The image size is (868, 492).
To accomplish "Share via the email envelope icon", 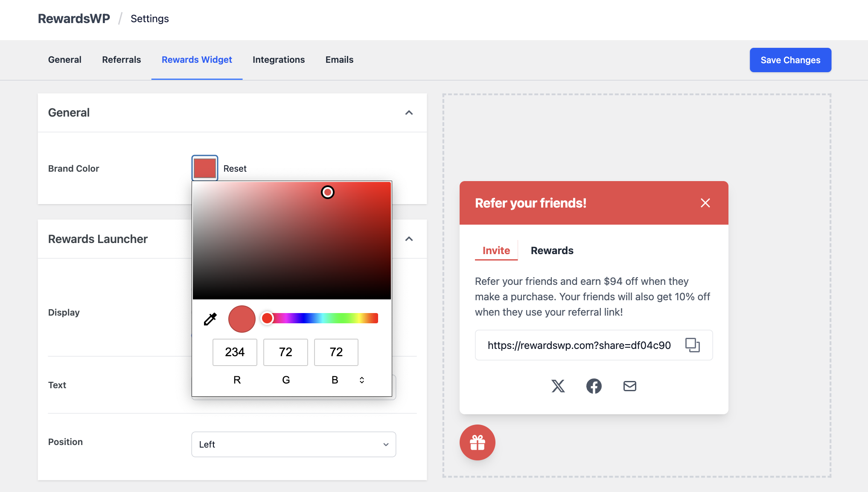I will (x=629, y=386).
